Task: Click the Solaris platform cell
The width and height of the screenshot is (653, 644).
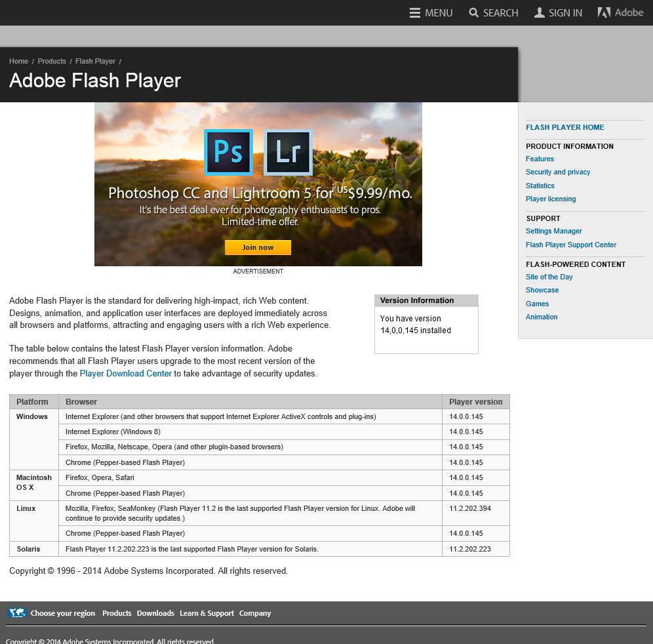Action: [34, 549]
